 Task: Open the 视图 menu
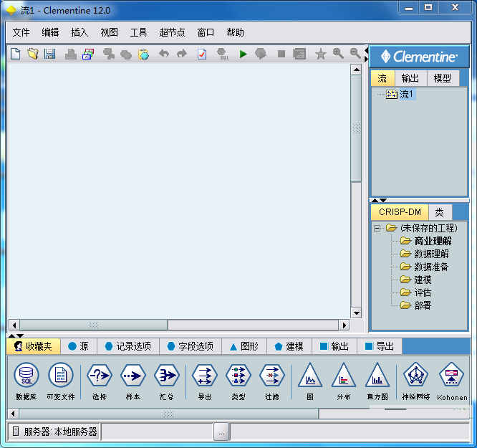109,32
